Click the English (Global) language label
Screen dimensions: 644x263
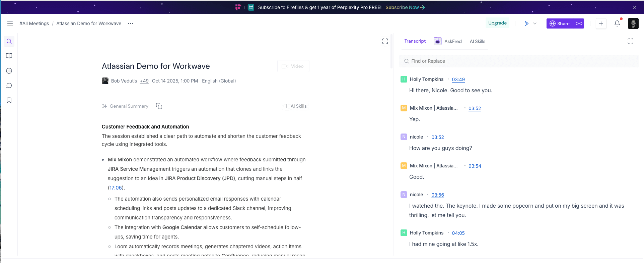point(219,81)
